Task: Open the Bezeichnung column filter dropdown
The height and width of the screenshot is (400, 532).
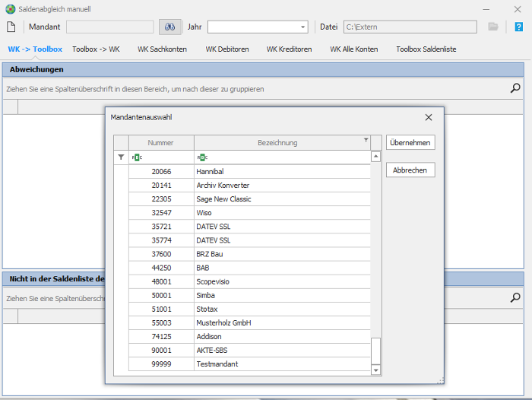Action: (366, 140)
